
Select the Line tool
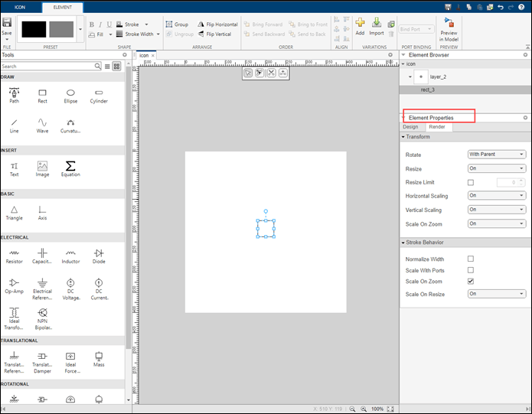[x=14, y=126]
